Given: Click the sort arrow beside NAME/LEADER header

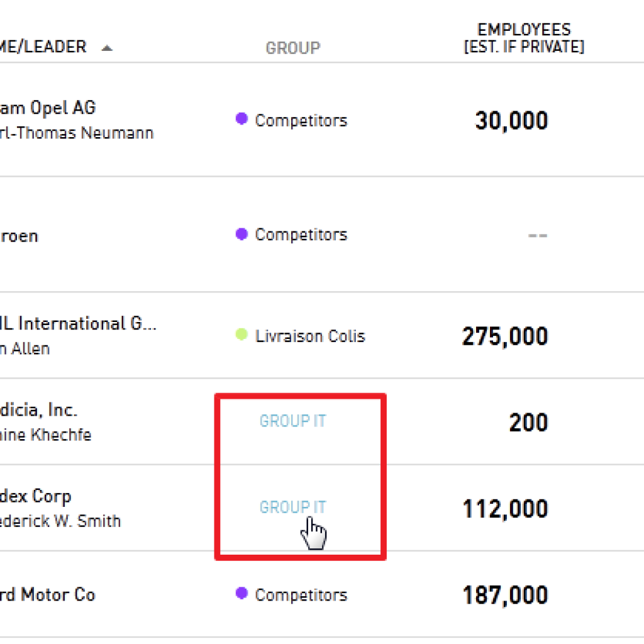Looking at the screenshot, I should pos(107,48).
